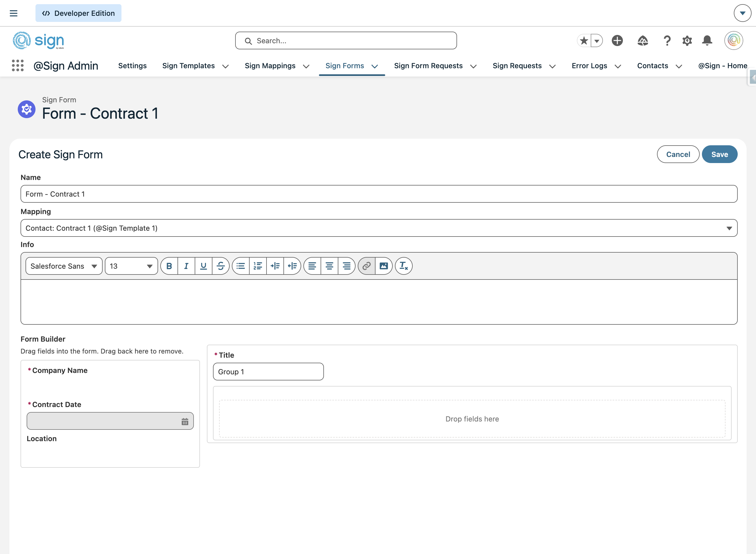Open the App Launcher grid
The height and width of the screenshot is (554, 756).
(18, 65)
